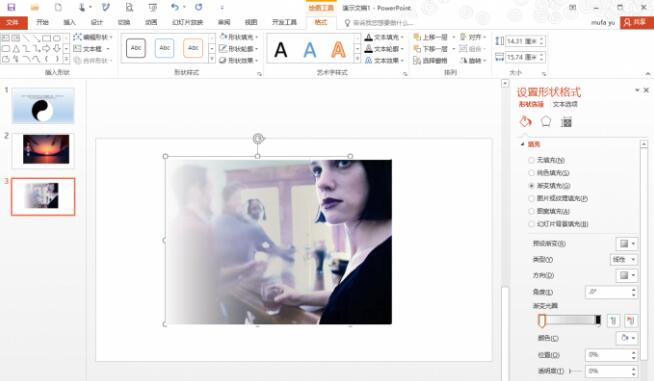Click the transparency slider track
Viewport: 654px width, 381px height.
pos(576,371)
